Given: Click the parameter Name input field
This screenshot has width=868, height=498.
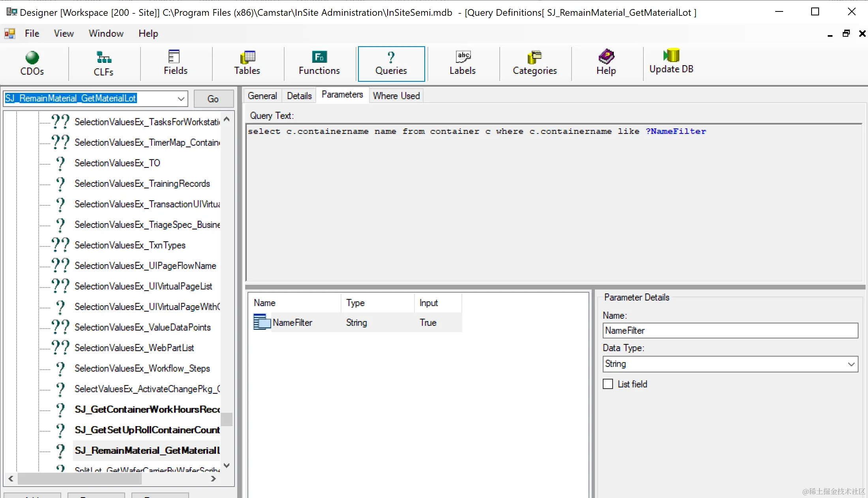Looking at the screenshot, I should [730, 331].
